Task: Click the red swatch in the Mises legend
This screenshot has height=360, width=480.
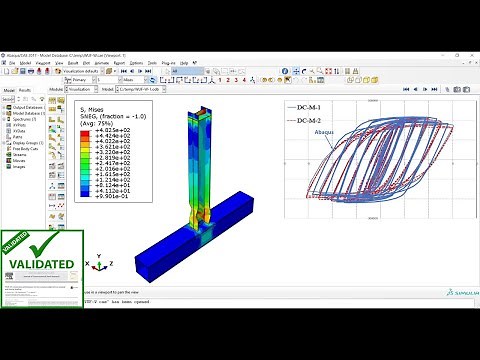Action: [x=85, y=133]
